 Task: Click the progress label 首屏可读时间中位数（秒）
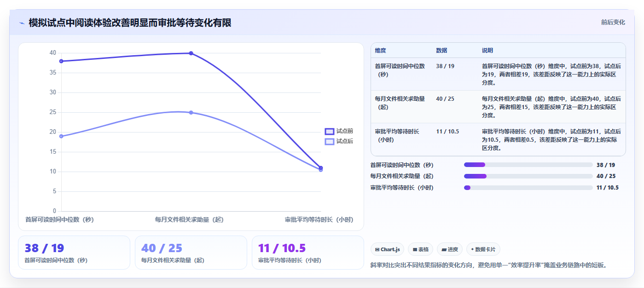[x=402, y=165]
